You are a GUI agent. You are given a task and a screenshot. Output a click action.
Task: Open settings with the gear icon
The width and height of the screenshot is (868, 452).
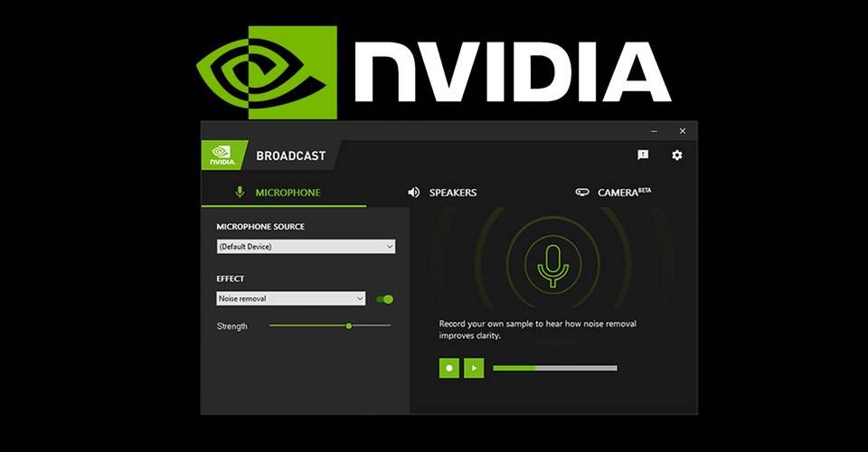point(677,155)
